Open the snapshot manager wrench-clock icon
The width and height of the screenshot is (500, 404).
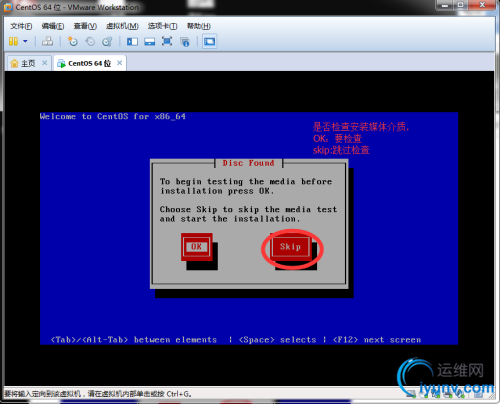click(107, 41)
